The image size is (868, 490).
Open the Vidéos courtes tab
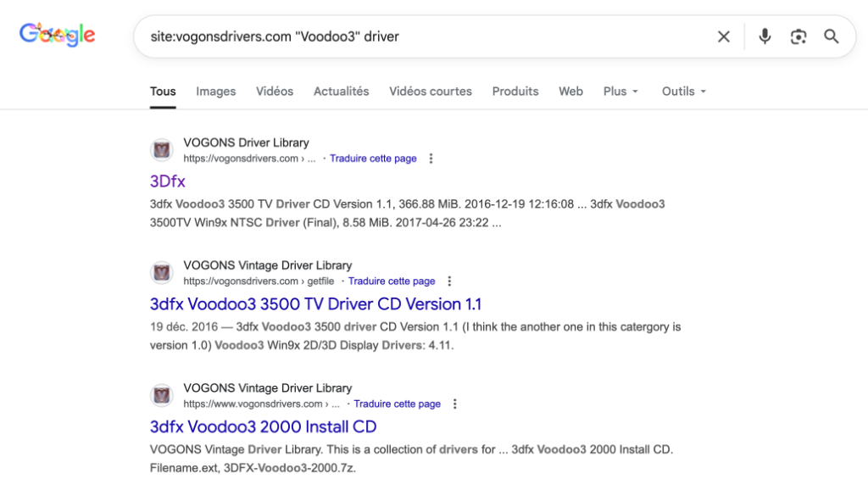(431, 92)
